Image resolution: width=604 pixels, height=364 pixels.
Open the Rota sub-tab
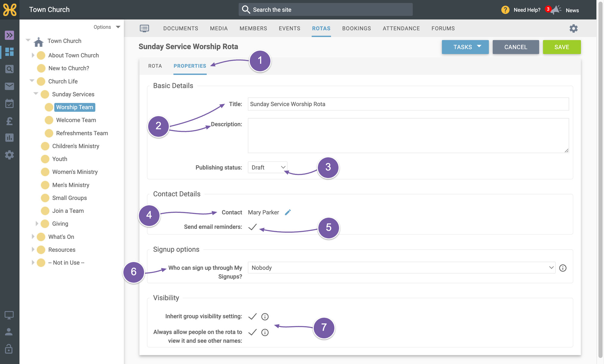click(155, 66)
